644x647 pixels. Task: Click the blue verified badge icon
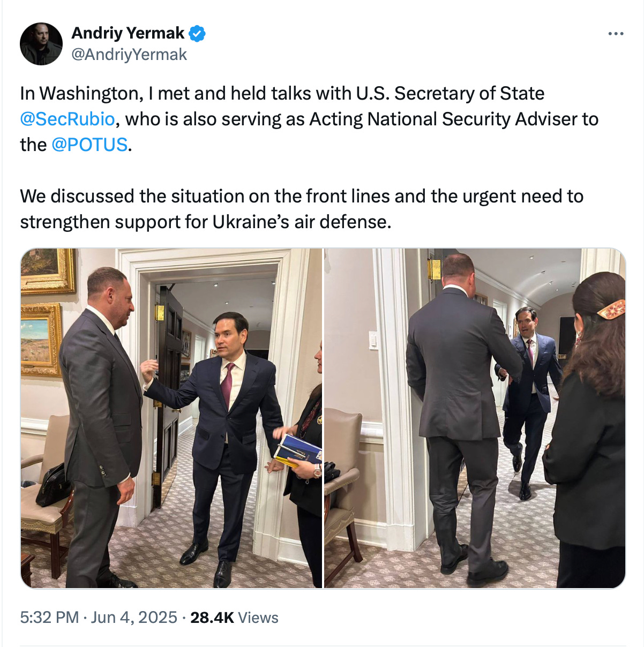click(x=198, y=33)
